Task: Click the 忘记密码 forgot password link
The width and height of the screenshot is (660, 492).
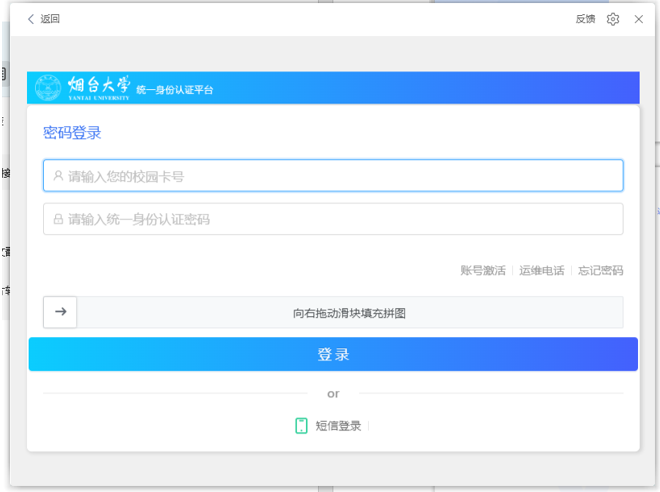Action: point(600,270)
